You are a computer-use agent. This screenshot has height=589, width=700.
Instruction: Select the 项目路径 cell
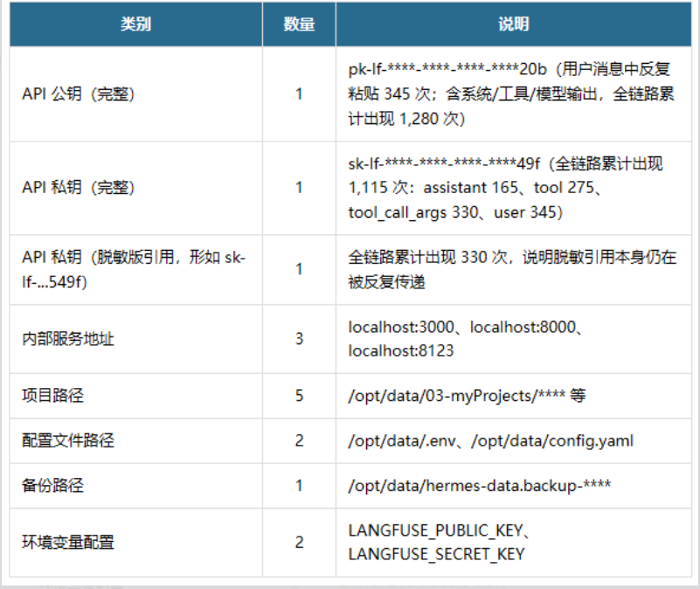pyautogui.click(x=135, y=396)
